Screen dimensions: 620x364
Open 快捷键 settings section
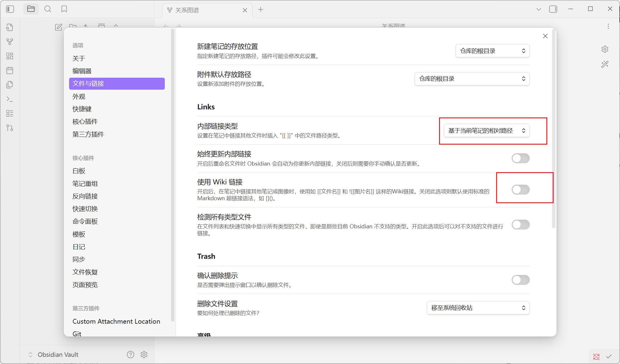coord(82,109)
